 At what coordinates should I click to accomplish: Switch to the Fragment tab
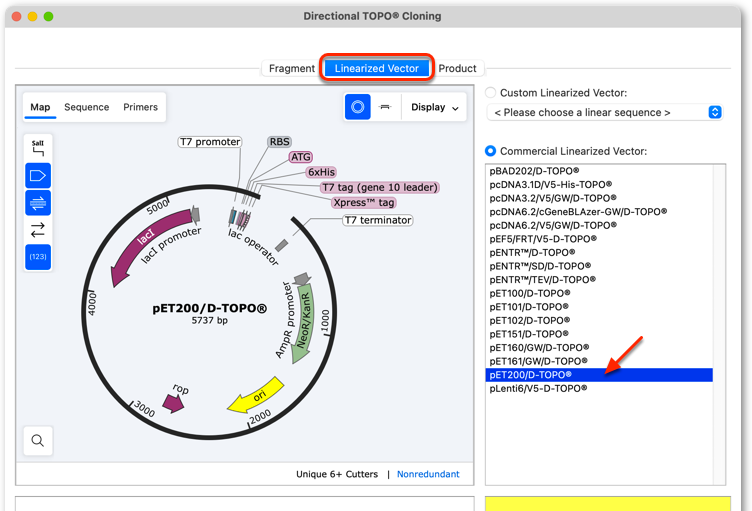pos(292,68)
